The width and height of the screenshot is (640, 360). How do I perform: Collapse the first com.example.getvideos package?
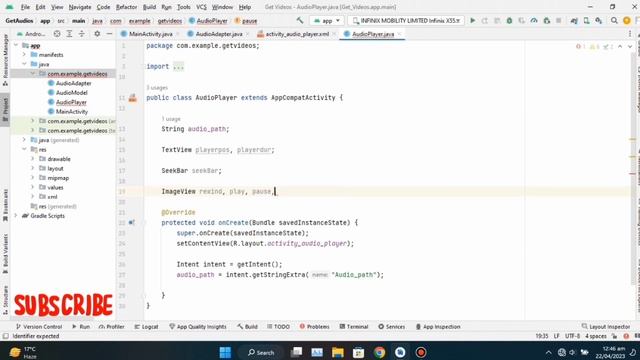(33, 74)
